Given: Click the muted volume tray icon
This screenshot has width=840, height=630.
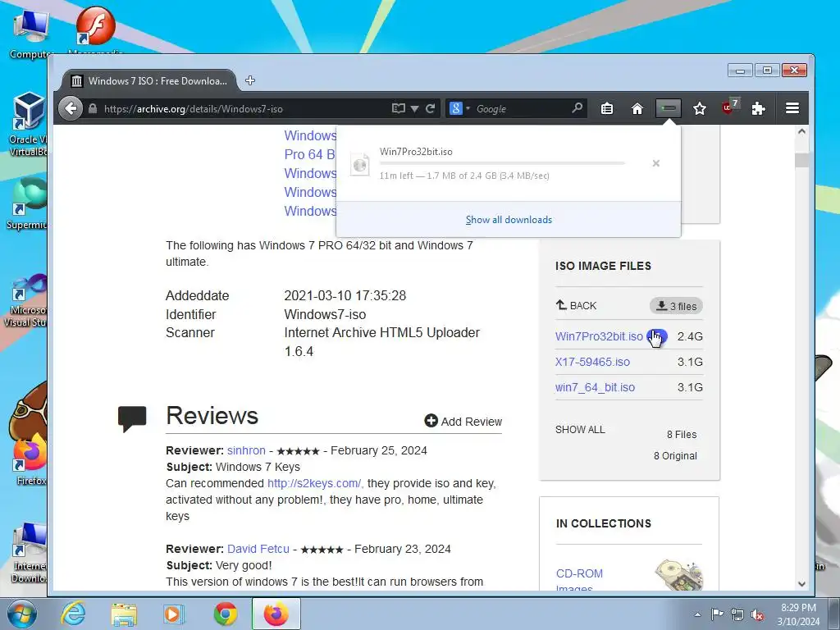Looking at the screenshot, I should click(757, 615).
